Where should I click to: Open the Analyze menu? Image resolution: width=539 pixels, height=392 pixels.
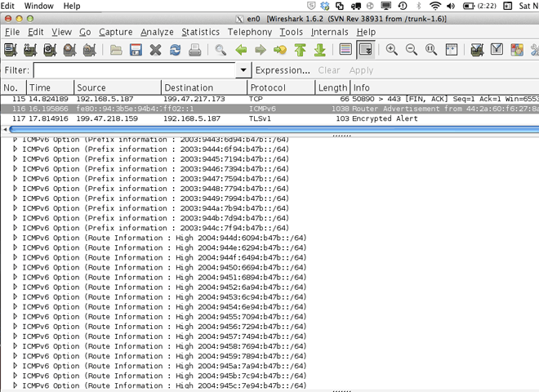click(x=157, y=32)
